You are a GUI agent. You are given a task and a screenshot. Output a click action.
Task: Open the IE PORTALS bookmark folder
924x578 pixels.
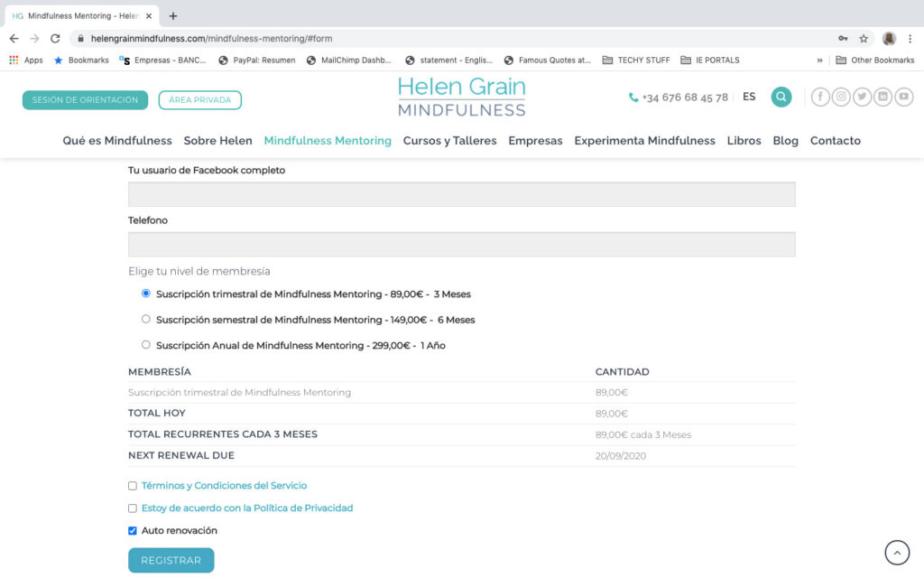click(x=710, y=61)
